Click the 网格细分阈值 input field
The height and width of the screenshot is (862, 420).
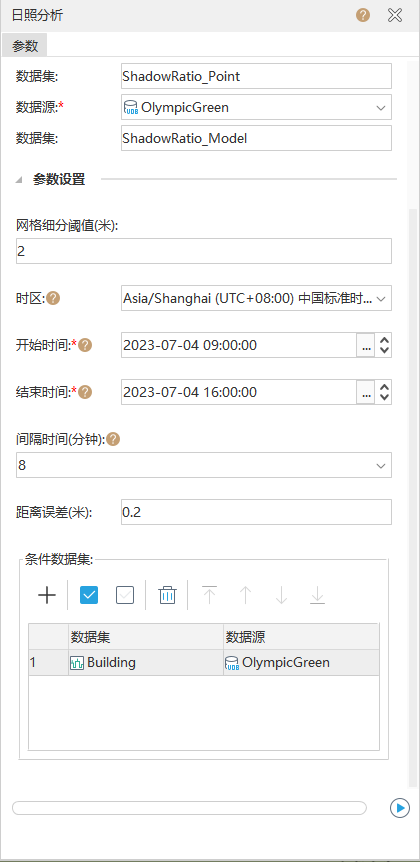pos(204,251)
